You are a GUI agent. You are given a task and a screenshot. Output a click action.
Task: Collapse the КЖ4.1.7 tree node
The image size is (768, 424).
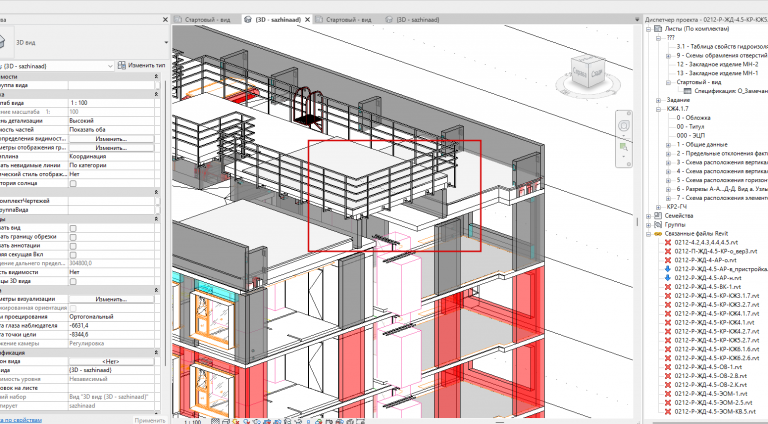tap(659, 109)
